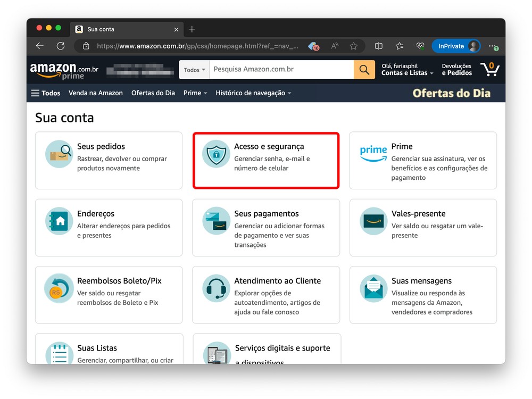Reload the page with refresh button

(x=61, y=46)
